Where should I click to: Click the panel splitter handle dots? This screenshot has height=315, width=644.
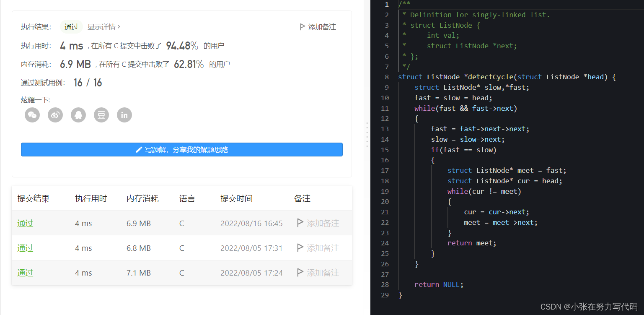(x=367, y=134)
